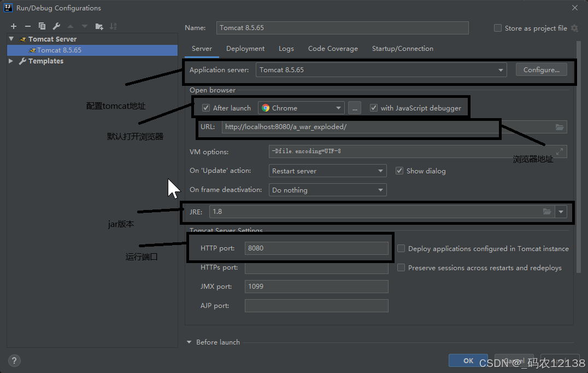Move the configuration down with the down arrow

[84, 26]
